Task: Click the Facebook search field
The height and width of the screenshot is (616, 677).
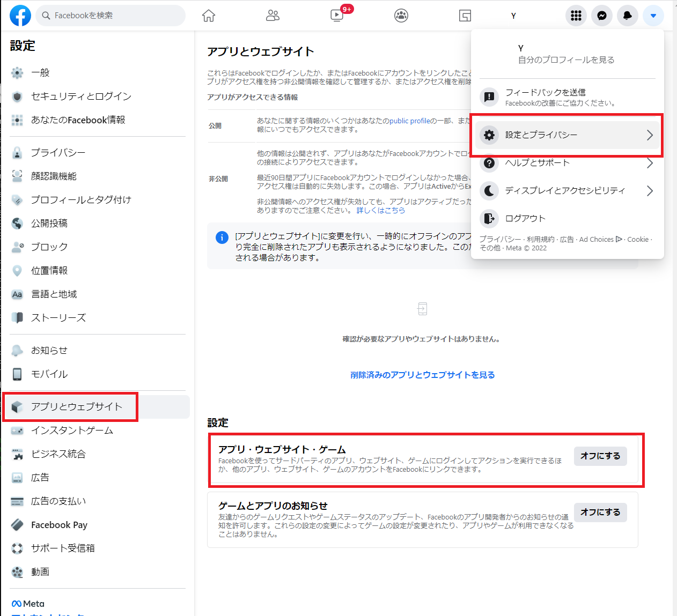Action: click(110, 16)
